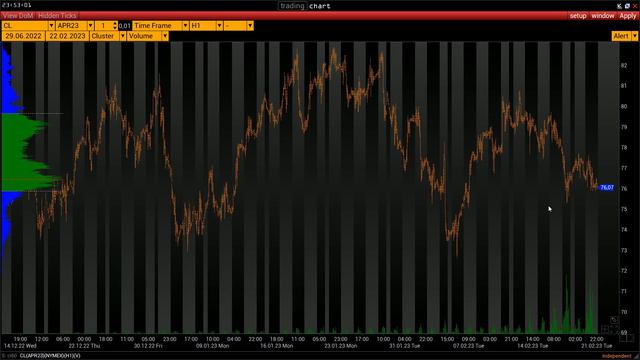640x360 pixels.
Task: Open the window menu
Action: [603, 16]
